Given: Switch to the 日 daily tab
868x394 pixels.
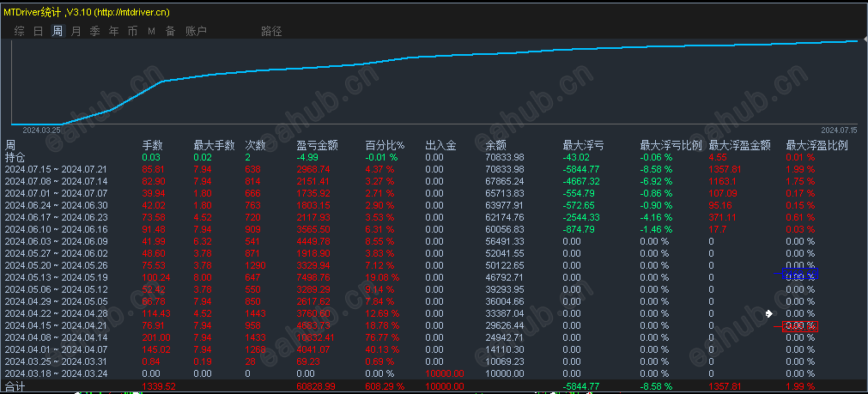Looking at the screenshot, I should coord(38,31).
